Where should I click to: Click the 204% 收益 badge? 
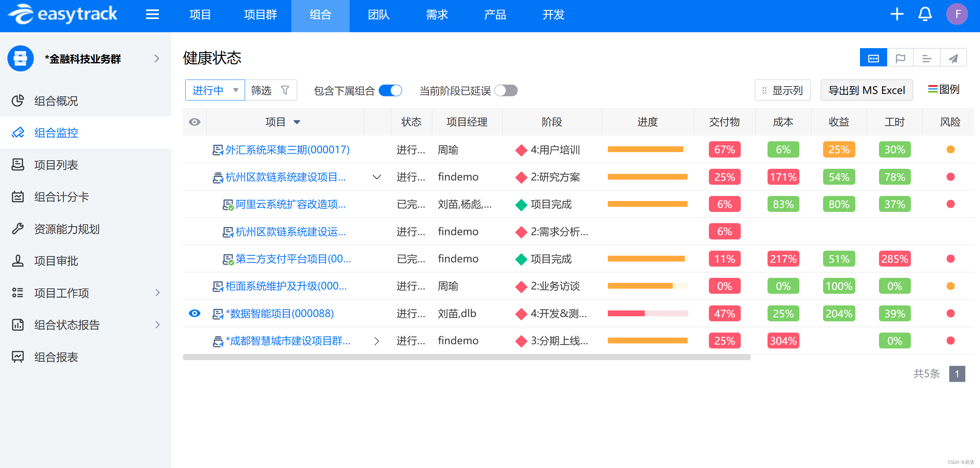coord(839,314)
